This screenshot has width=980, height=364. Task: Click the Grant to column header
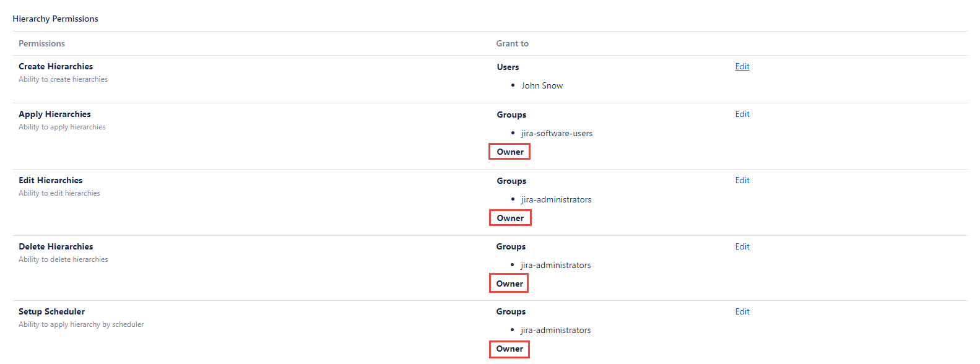point(512,44)
